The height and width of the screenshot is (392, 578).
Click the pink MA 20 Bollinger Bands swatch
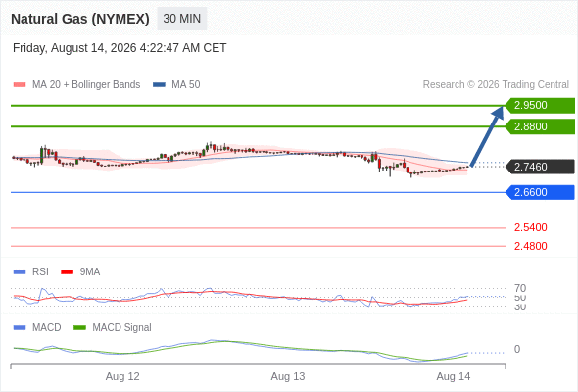[20, 85]
